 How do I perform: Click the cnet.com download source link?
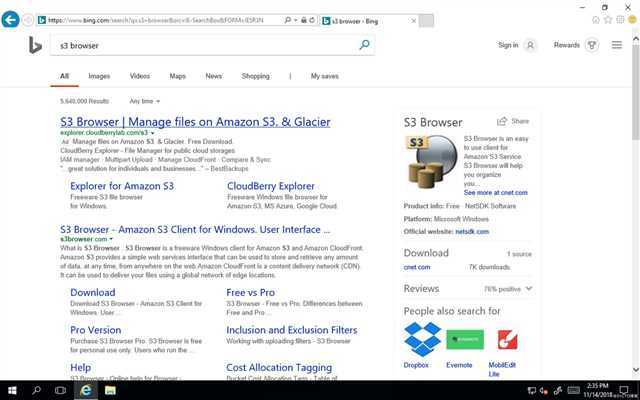pos(417,267)
